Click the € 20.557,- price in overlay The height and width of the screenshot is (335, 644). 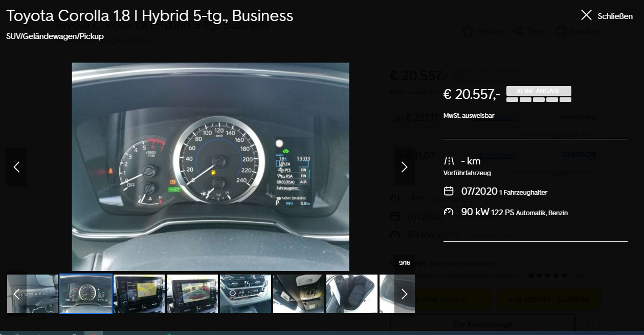point(472,94)
